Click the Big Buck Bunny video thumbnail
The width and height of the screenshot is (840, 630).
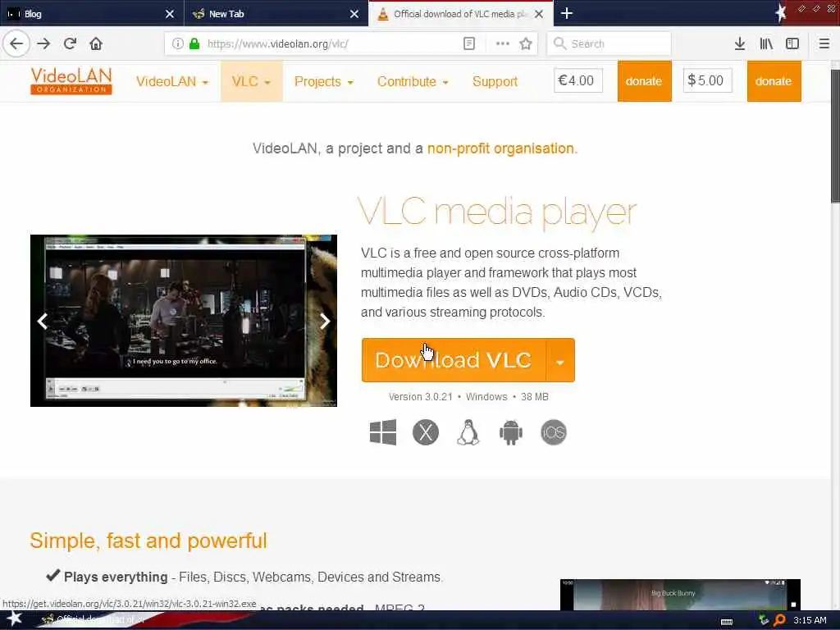click(680, 594)
